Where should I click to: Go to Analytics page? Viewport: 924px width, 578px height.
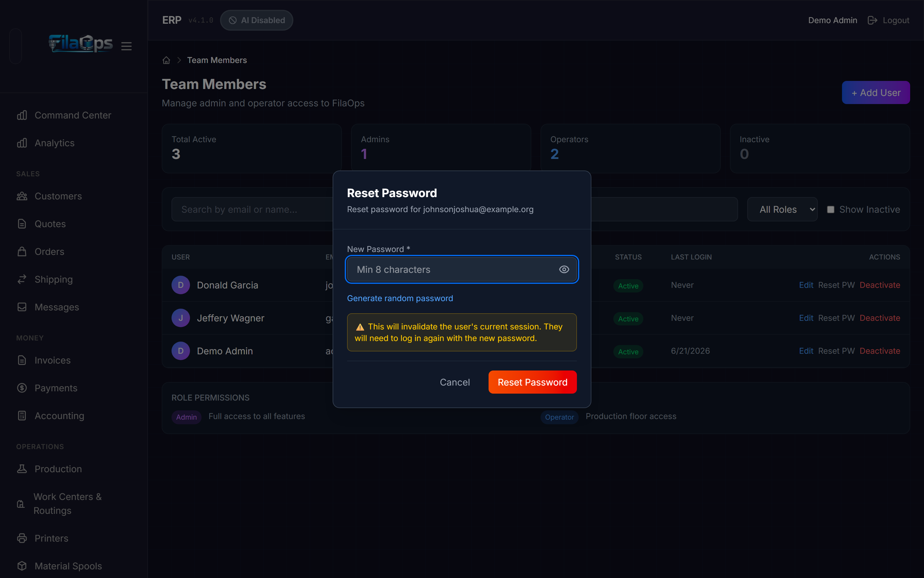pyautogui.click(x=55, y=143)
